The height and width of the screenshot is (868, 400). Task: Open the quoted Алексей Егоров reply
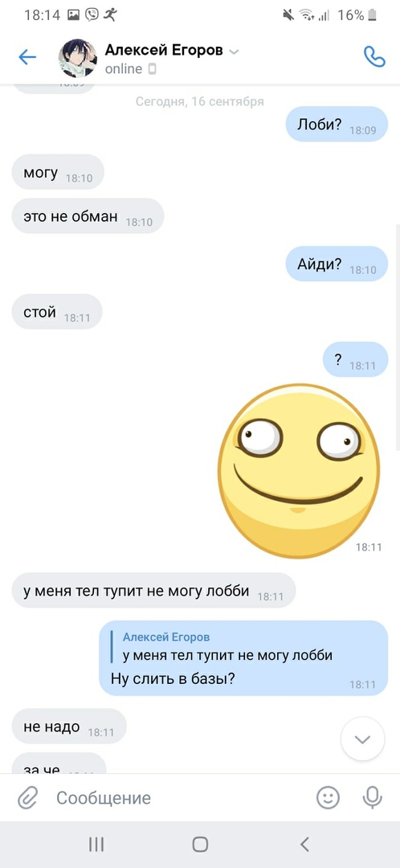click(227, 646)
